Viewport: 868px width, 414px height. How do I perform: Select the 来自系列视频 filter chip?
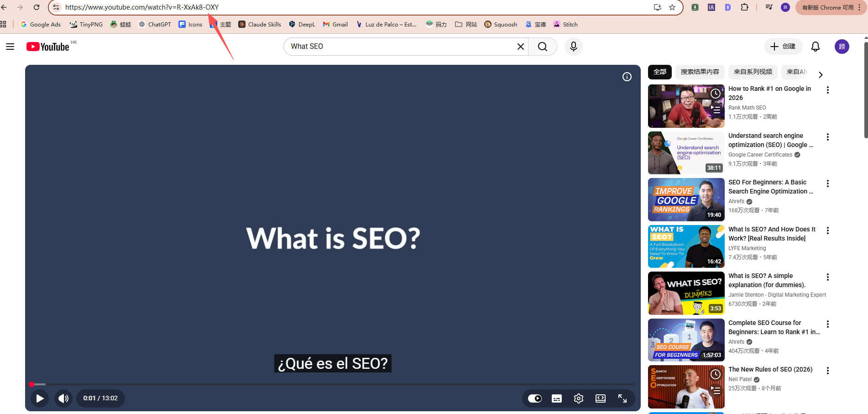[753, 72]
